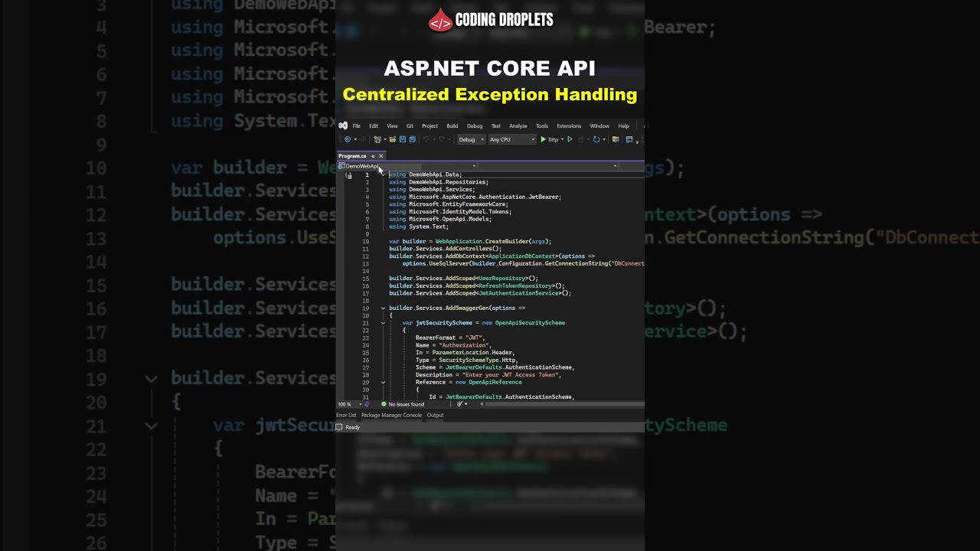Image resolution: width=980 pixels, height=551 pixels.
Task: Click the Visual Studio logo icon
Action: pyautogui.click(x=343, y=126)
